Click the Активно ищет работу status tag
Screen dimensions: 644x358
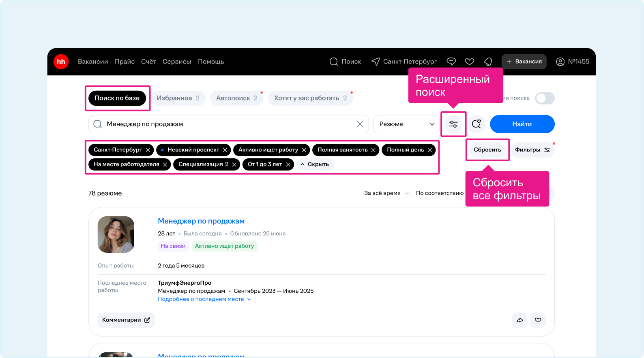[224, 246]
